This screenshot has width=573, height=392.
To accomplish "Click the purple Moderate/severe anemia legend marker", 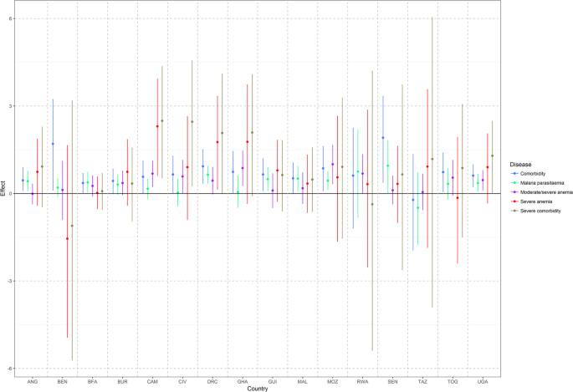I will (515, 192).
